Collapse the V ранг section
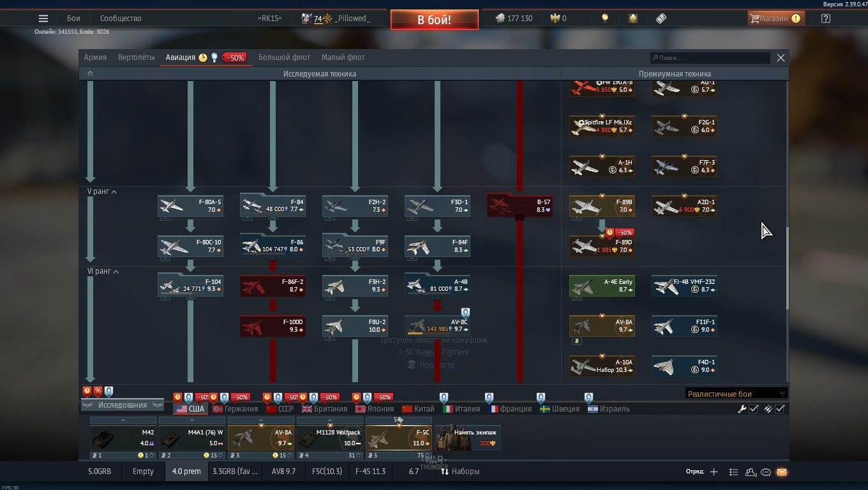Screen dimensions: 868x490 102,191
